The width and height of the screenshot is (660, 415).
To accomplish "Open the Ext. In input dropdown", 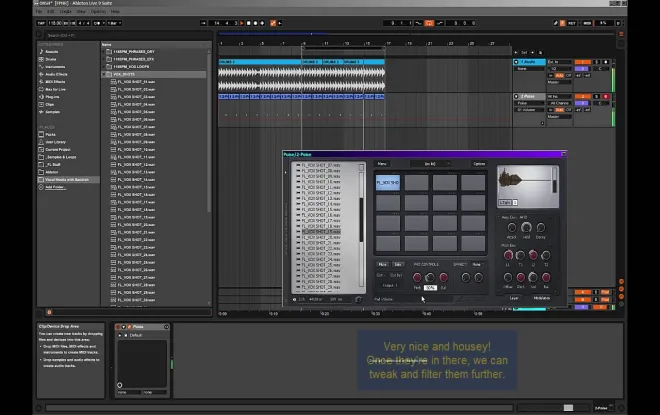I will [559, 62].
